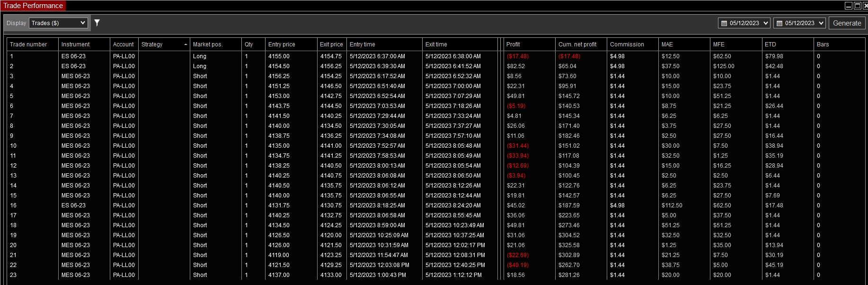The width and height of the screenshot is (868, 285).
Task: Open calendar icon of end date
Action: (779, 23)
